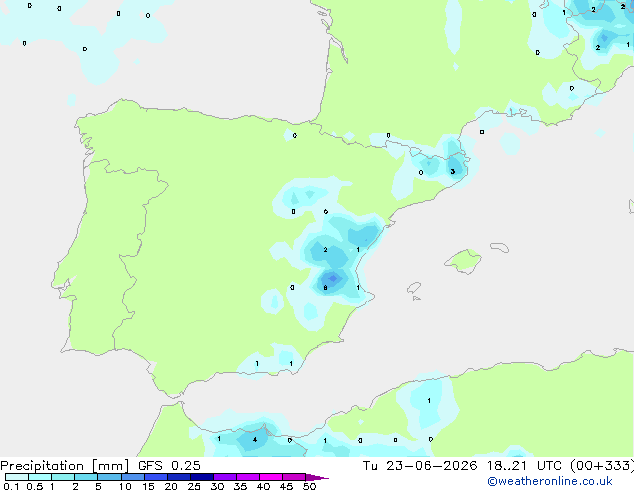The image size is (634, 490).
Task: Click the "10" legend scale label
Action: click(x=125, y=486)
